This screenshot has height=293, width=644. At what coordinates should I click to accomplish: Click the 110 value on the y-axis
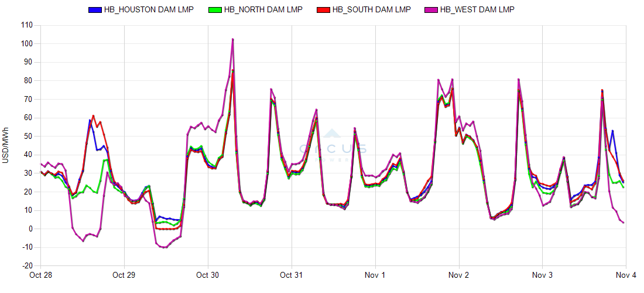tap(27, 25)
